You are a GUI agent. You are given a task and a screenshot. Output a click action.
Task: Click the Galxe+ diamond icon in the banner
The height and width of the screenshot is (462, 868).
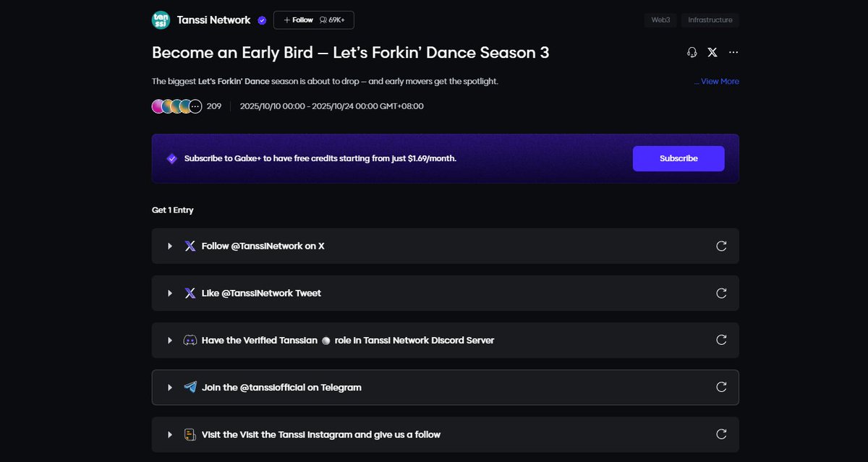(171, 158)
